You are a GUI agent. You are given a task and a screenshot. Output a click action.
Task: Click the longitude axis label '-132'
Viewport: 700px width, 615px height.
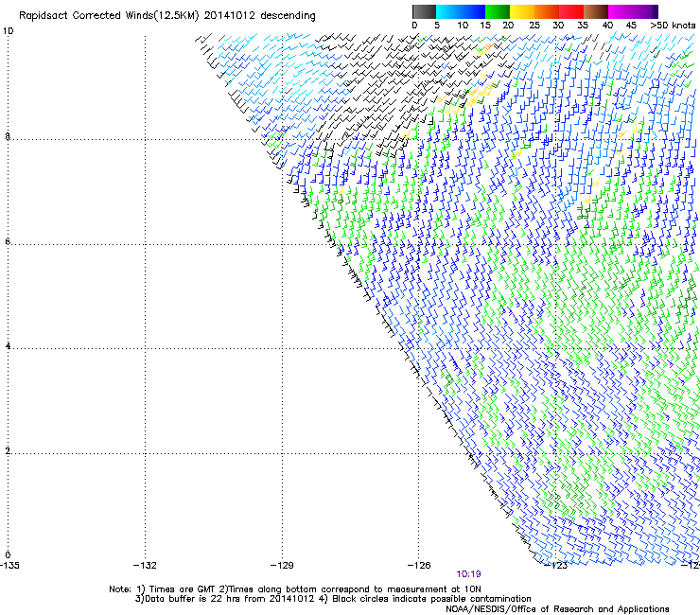click(145, 566)
